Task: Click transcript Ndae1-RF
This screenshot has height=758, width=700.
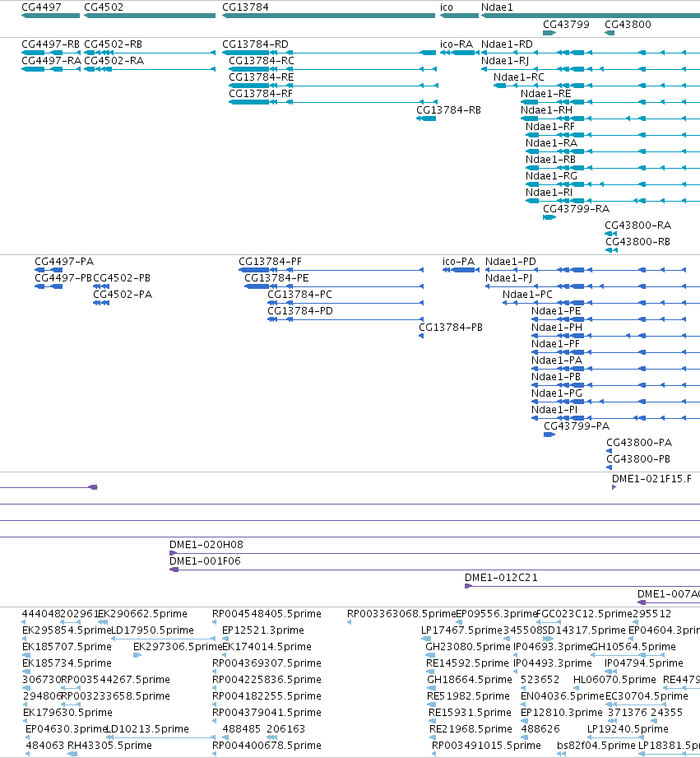Action: click(550, 127)
